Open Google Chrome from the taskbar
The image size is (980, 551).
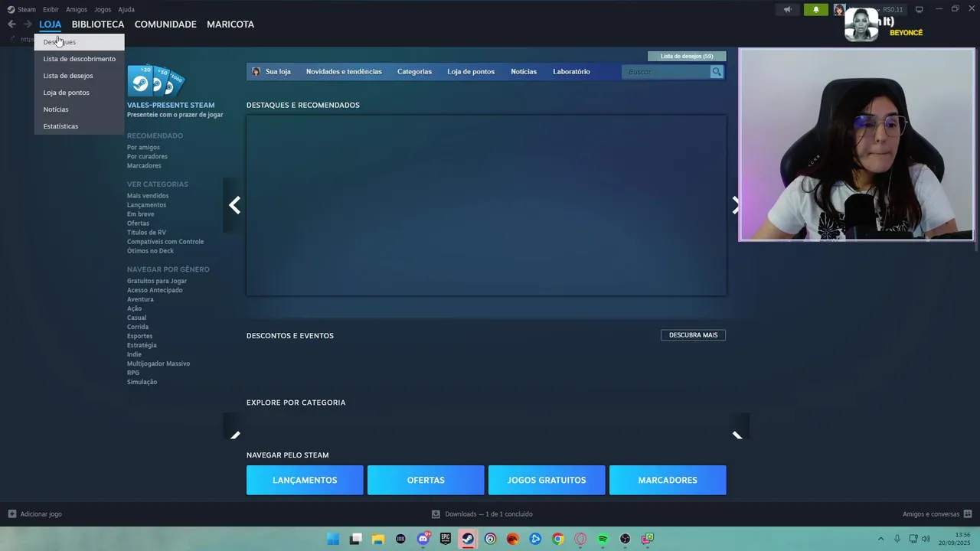point(558,539)
